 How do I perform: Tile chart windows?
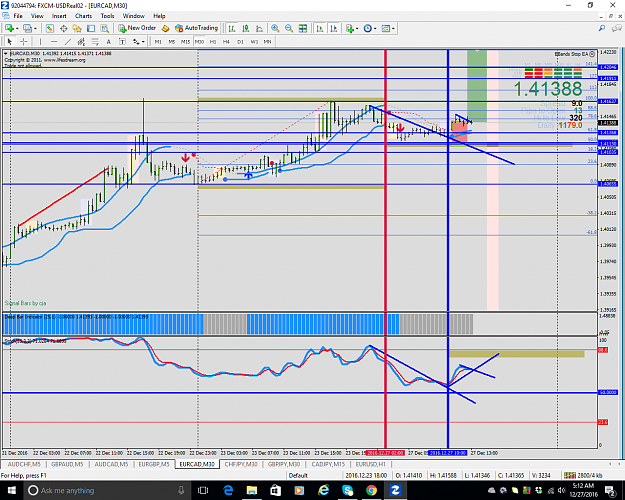[x=303, y=28]
